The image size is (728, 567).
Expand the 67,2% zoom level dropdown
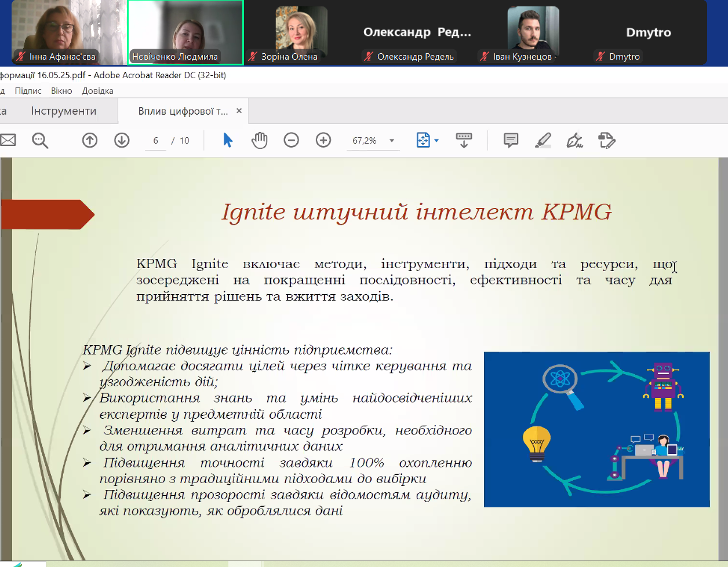tap(392, 141)
